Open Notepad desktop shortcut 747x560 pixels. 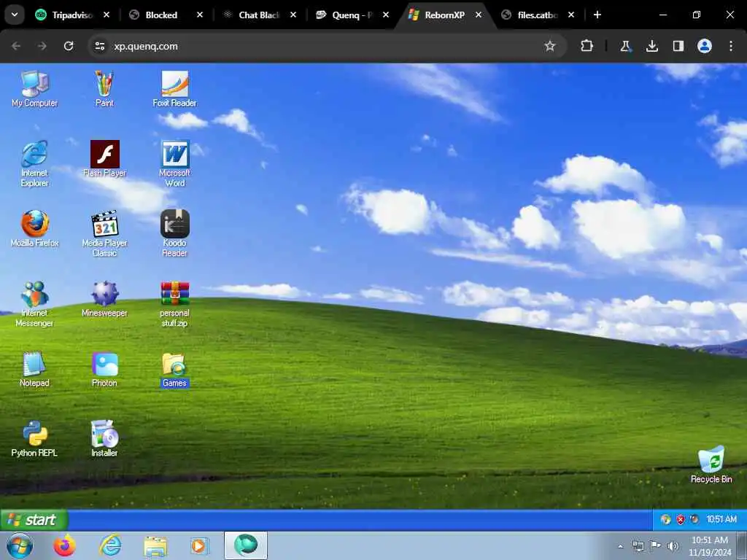[35, 369]
